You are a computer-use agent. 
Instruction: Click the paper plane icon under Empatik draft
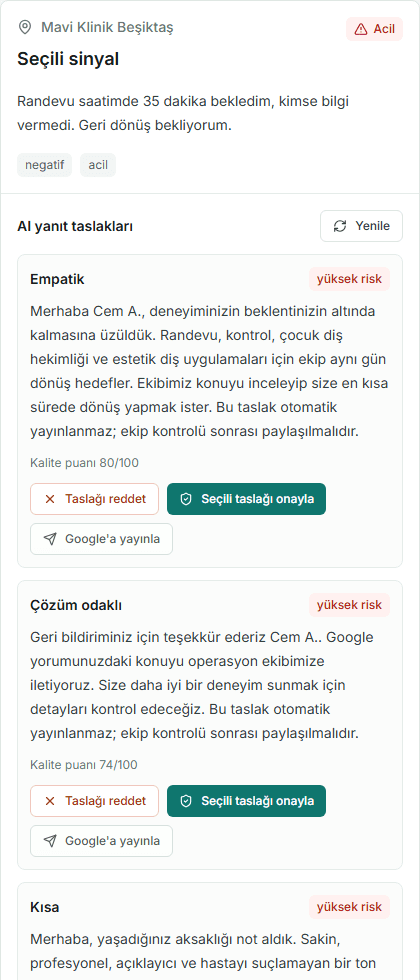51,539
